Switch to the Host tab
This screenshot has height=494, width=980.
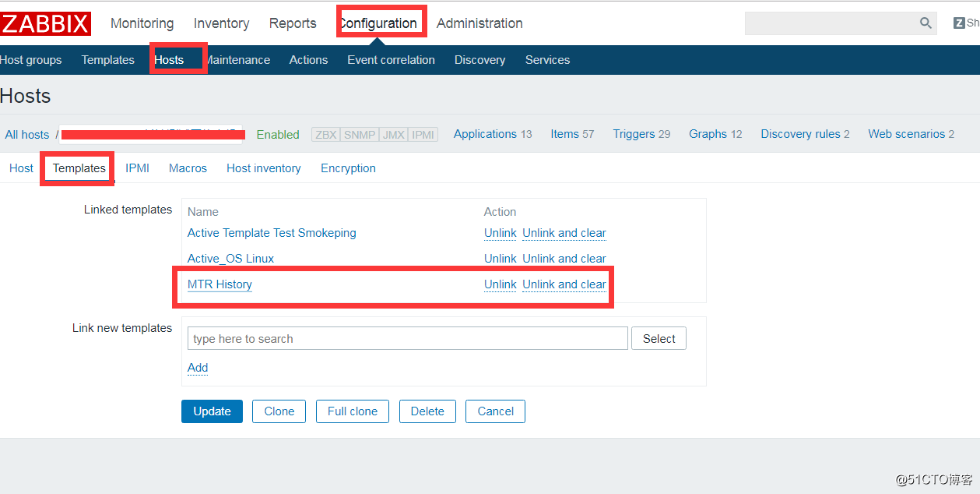(x=21, y=168)
